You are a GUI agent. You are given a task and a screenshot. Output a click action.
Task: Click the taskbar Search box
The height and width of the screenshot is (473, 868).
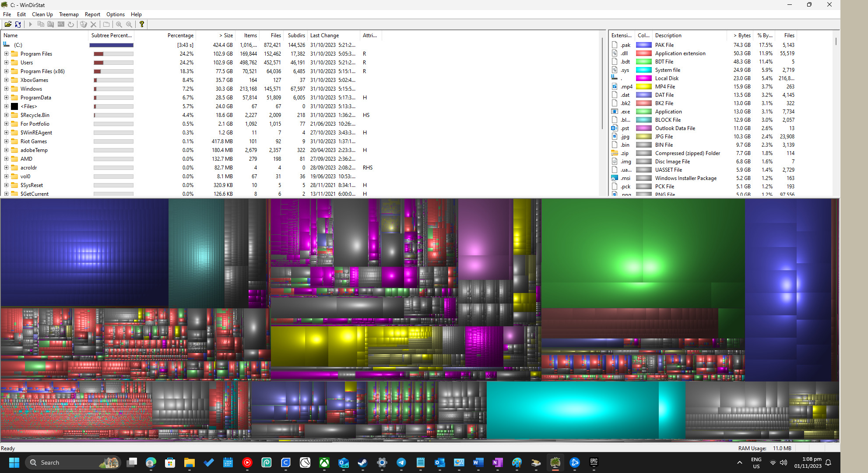pyautogui.click(x=74, y=462)
